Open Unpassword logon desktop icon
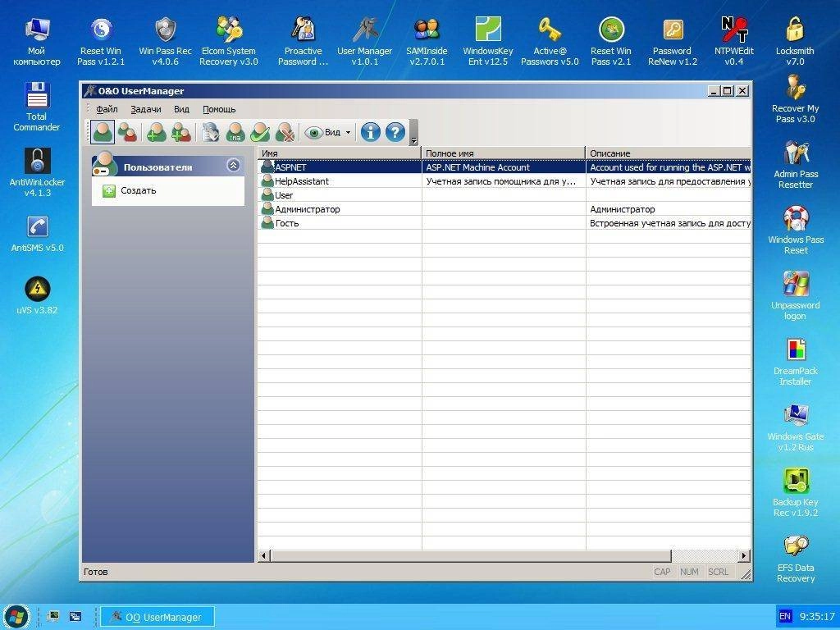 pos(796,295)
